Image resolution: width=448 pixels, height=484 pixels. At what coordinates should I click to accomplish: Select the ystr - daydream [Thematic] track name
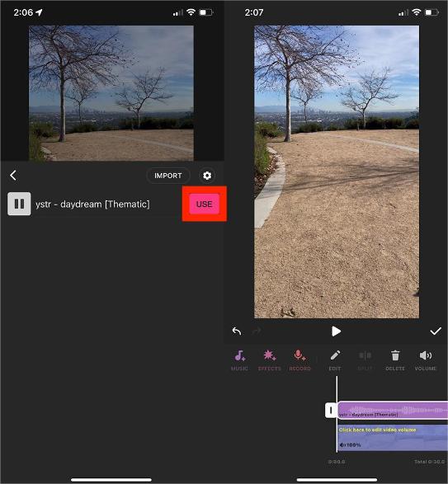tap(92, 204)
